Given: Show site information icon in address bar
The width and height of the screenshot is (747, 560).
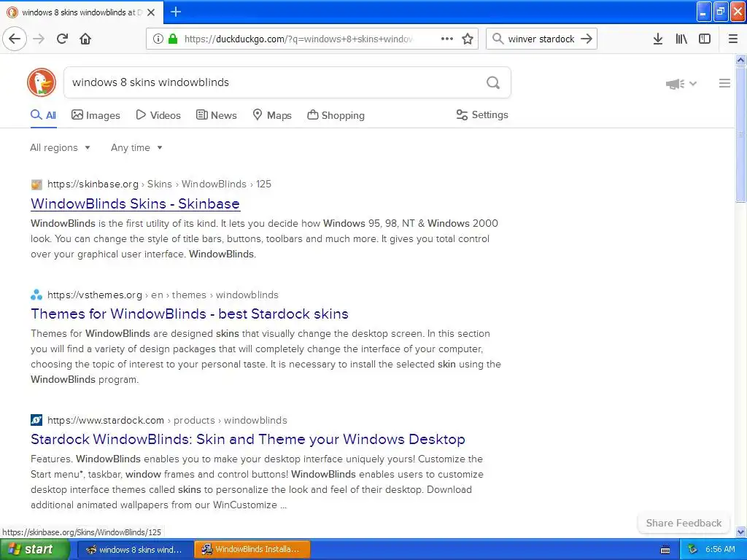Looking at the screenshot, I should tap(158, 39).
